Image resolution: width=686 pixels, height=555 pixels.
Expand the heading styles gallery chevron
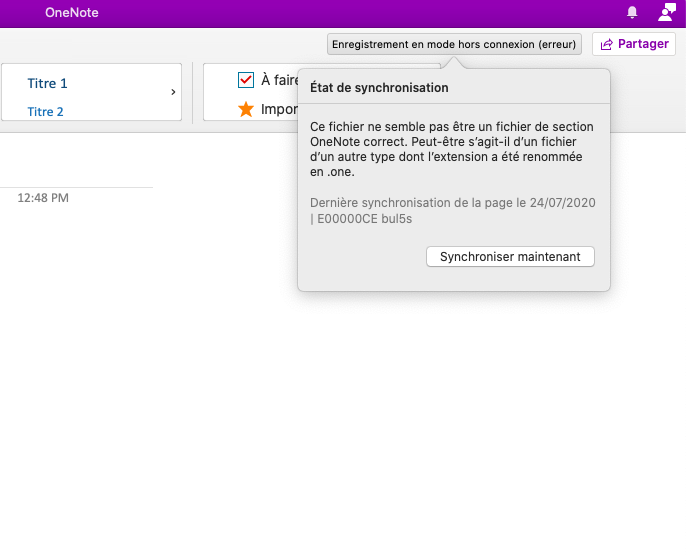[173, 92]
